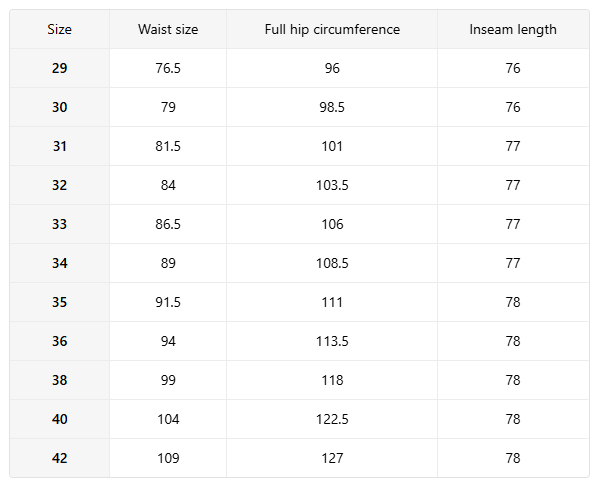This screenshot has width=603, height=486.
Task: Select the size 36 row header
Action: tap(60, 341)
